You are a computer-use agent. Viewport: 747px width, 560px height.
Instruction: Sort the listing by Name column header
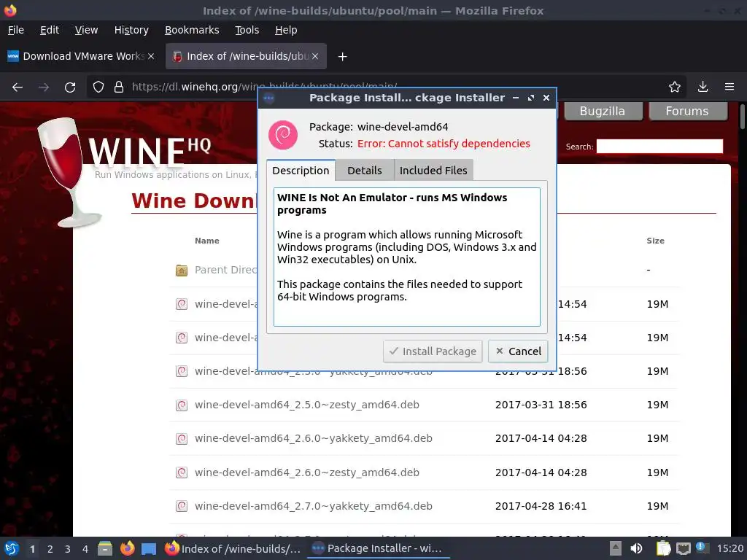coord(206,241)
